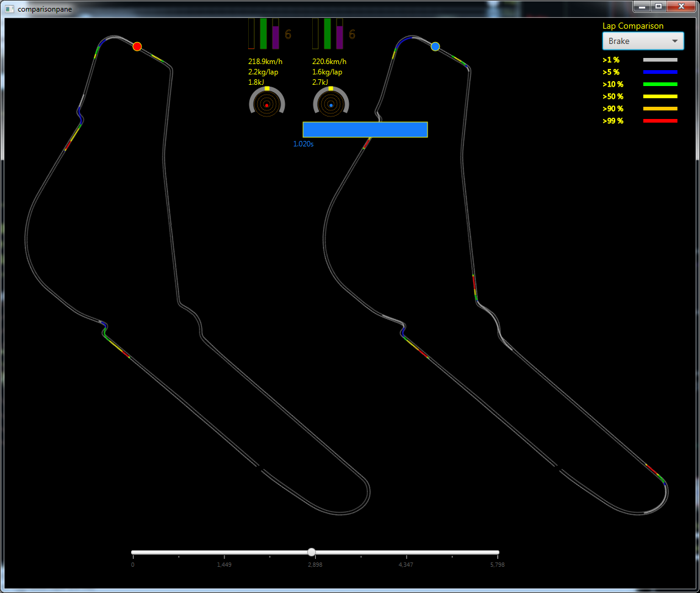
Task: Select the blue car marker on right track
Action: pos(435,46)
